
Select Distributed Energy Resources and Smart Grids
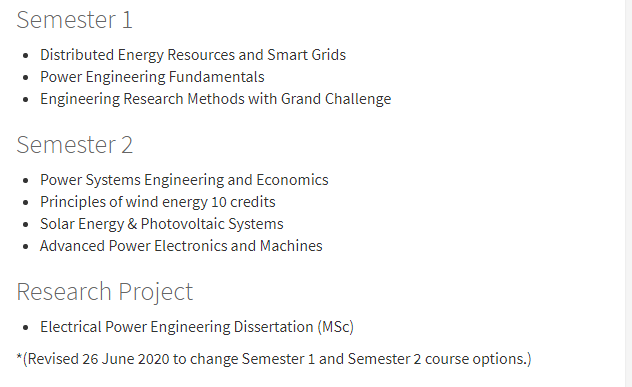193,55
